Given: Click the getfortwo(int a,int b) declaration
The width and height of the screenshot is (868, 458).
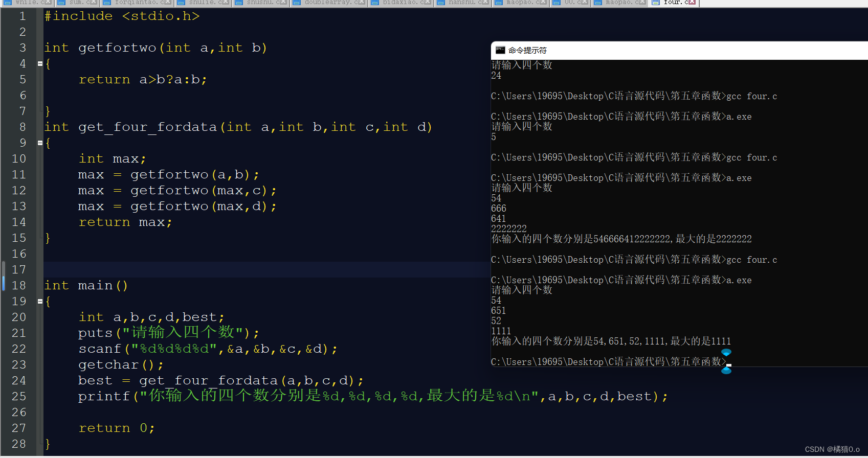Looking at the screenshot, I should pos(155,48).
